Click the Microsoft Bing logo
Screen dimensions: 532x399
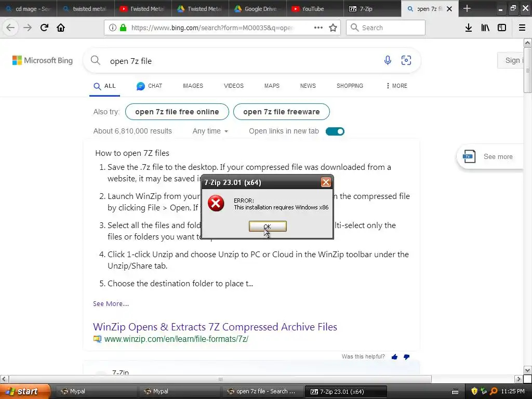point(43,60)
